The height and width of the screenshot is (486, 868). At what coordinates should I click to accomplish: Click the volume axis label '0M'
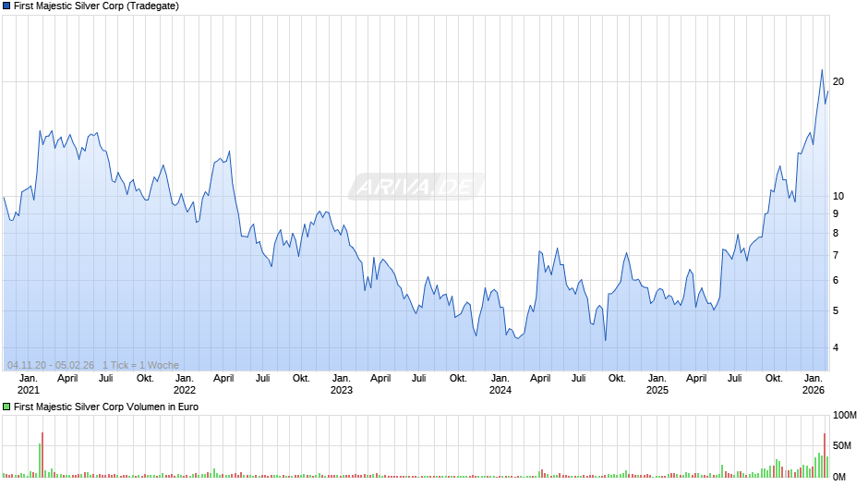pos(839,477)
